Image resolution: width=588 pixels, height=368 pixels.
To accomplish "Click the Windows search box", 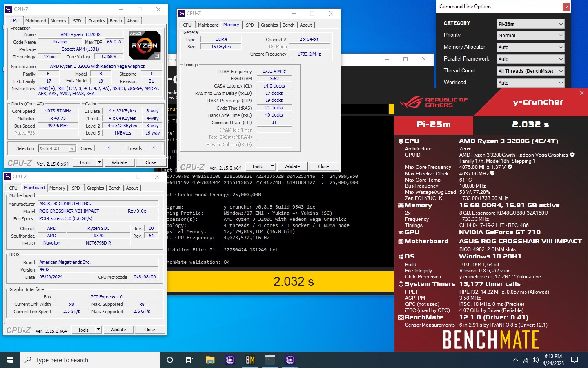I will click(x=90, y=360).
